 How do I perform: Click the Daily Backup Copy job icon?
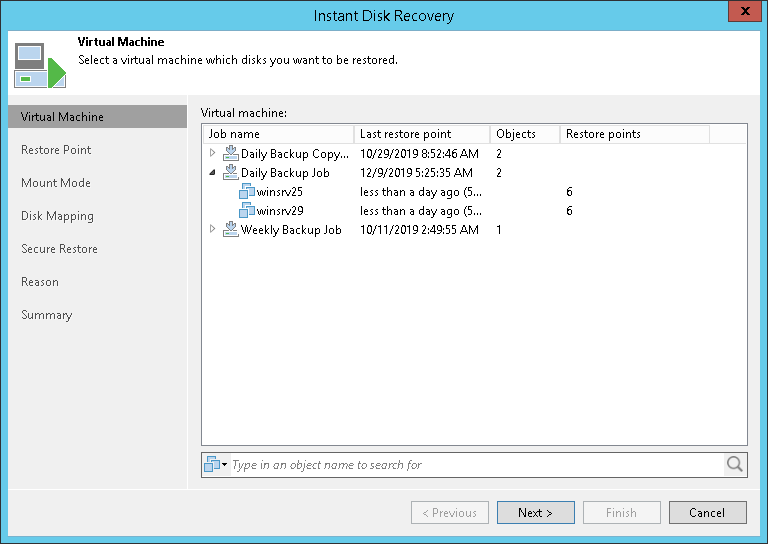pos(231,153)
